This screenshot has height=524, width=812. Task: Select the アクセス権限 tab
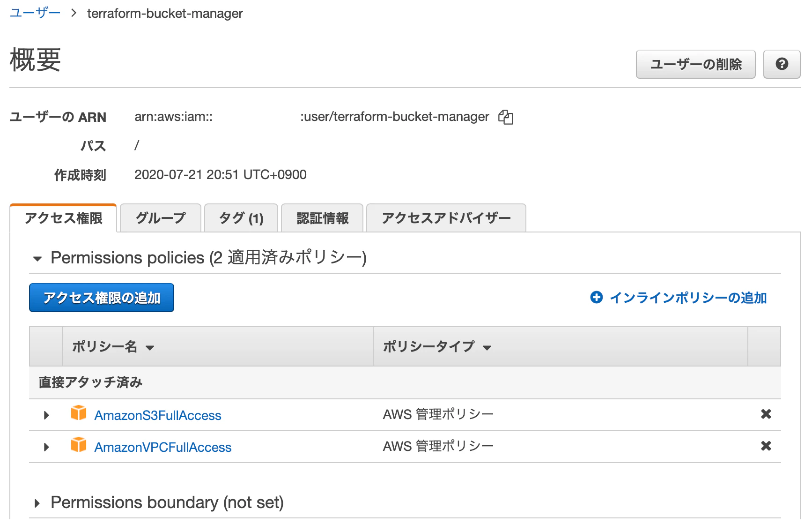[x=63, y=218]
